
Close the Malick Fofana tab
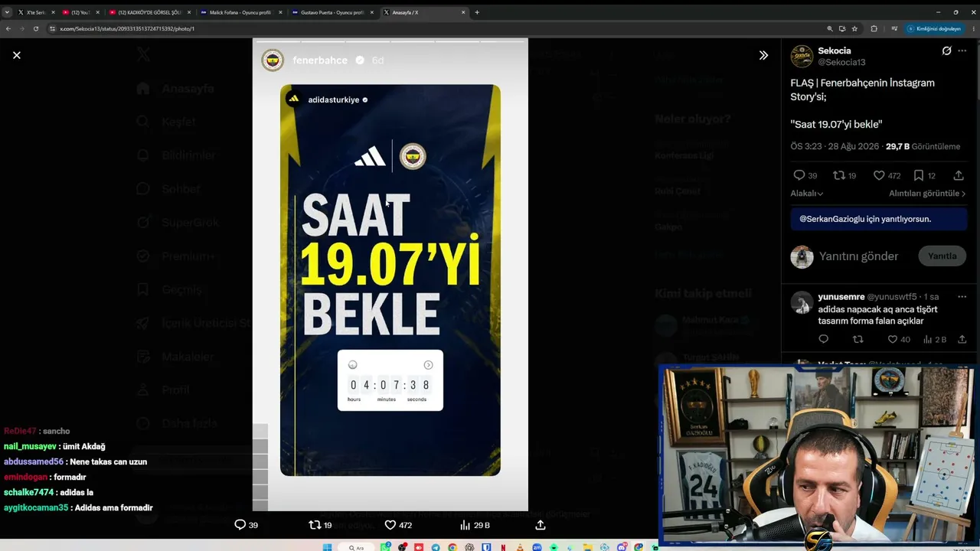[280, 12]
